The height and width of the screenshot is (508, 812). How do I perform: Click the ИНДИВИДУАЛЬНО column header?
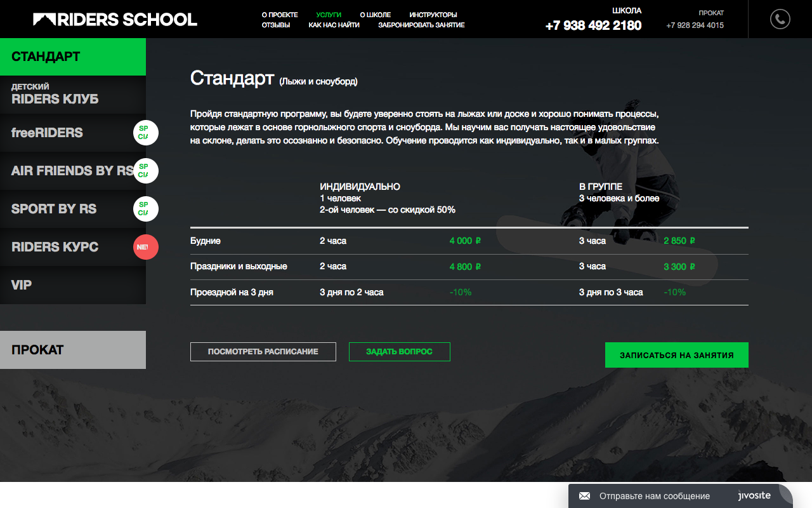(x=360, y=187)
